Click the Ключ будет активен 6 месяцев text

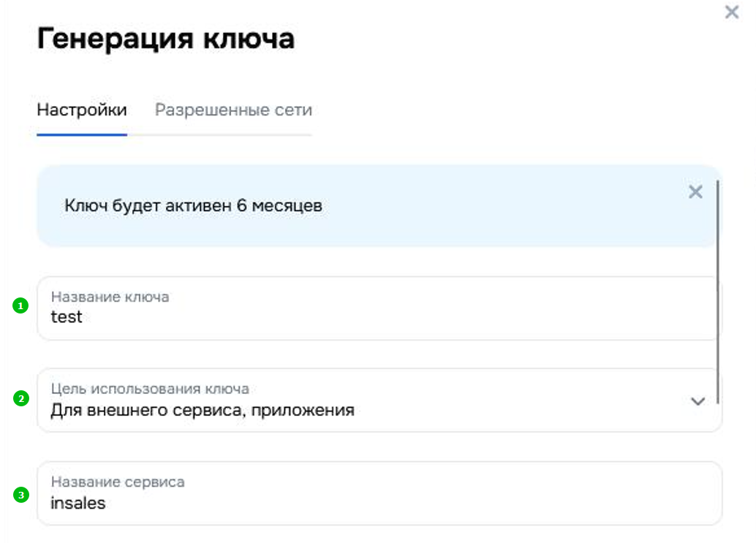click(x=193, y=206)
